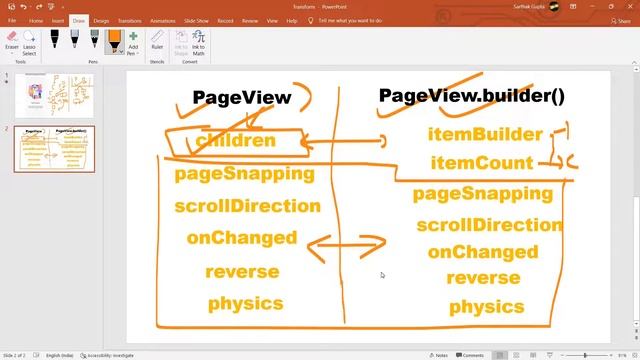The height and width of the screenshot is (360, 640).
Task: Click the spell check icon in status bar
Action: 36,356
